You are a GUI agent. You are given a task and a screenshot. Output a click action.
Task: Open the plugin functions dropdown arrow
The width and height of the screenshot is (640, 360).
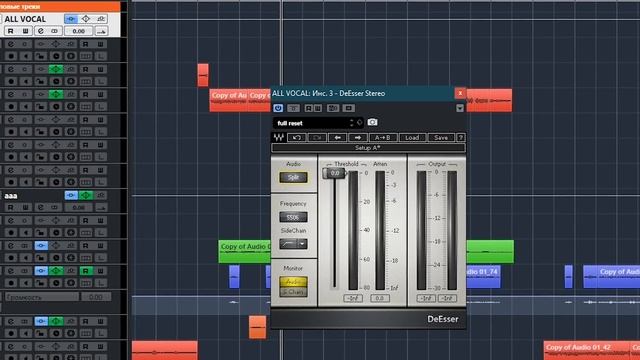pyautogui.click(x=460, y=108)
